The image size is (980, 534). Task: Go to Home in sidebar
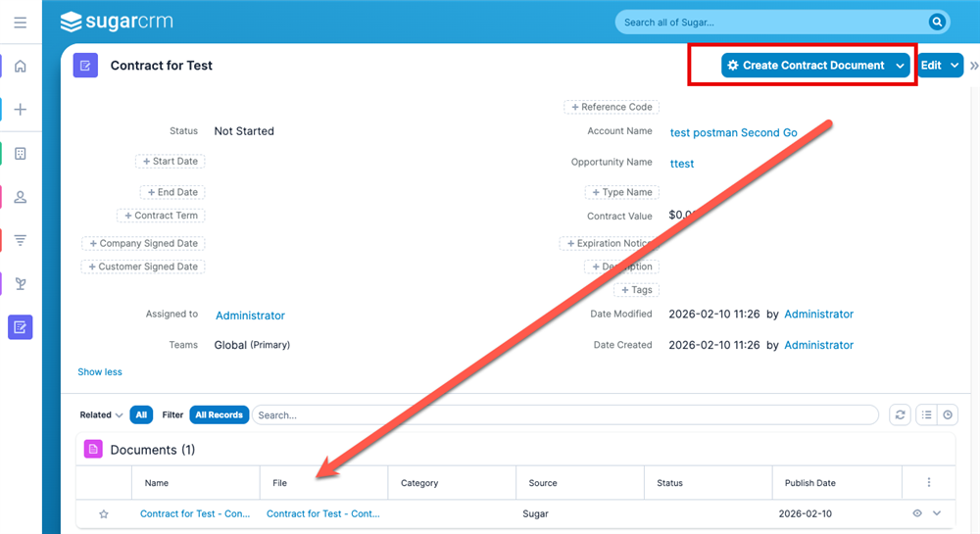20,67
